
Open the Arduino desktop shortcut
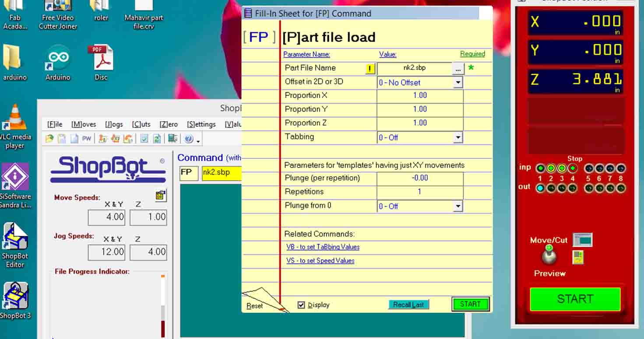coord(58,63)
